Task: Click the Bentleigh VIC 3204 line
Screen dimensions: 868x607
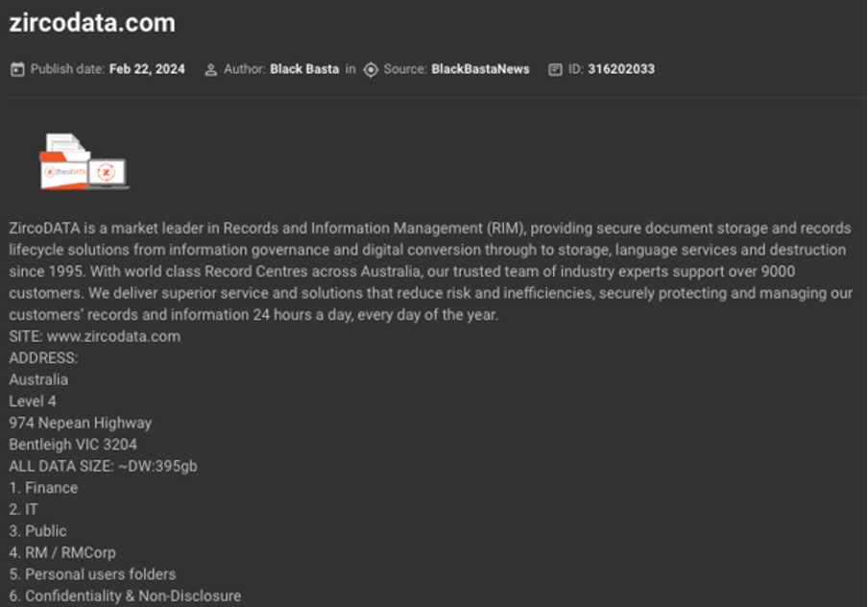Action: 73,444
